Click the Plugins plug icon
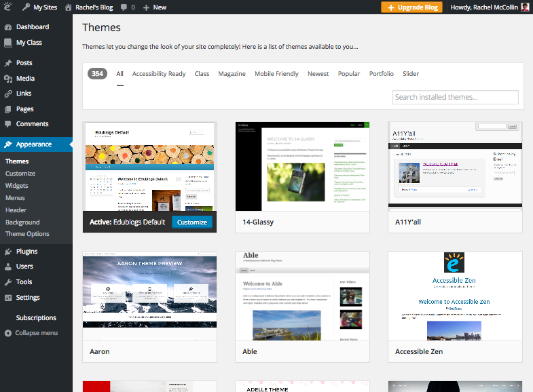The height and width of the screenshot is (392, 533). click(x=8, y=252)
